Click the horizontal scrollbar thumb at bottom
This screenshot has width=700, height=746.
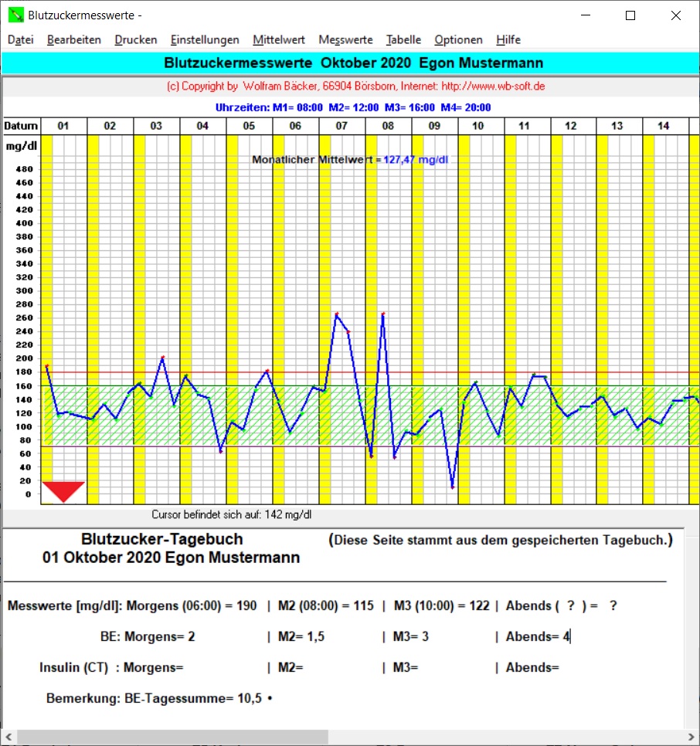pyautogui.click(x=348, y=737)
